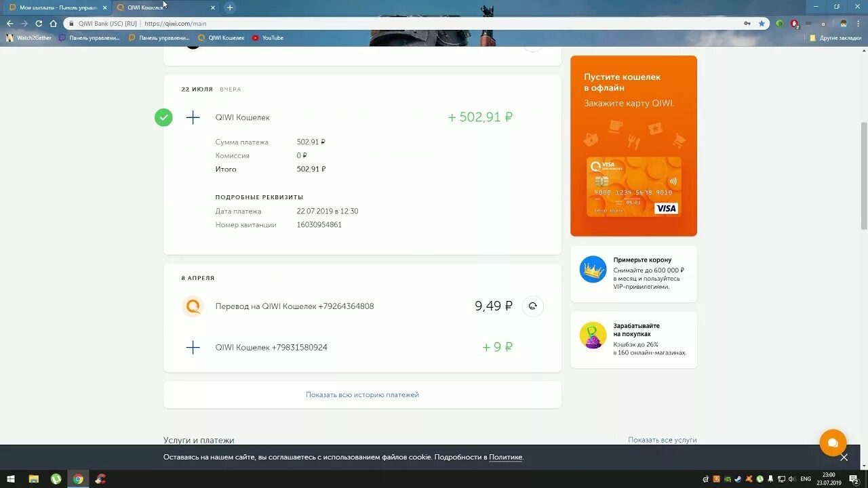Go forward in browser history

24,23
